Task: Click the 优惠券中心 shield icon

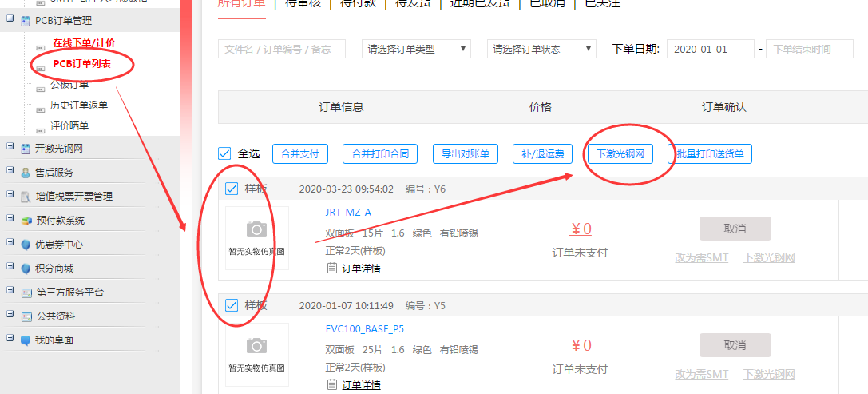Action: (x=26, y=245)
